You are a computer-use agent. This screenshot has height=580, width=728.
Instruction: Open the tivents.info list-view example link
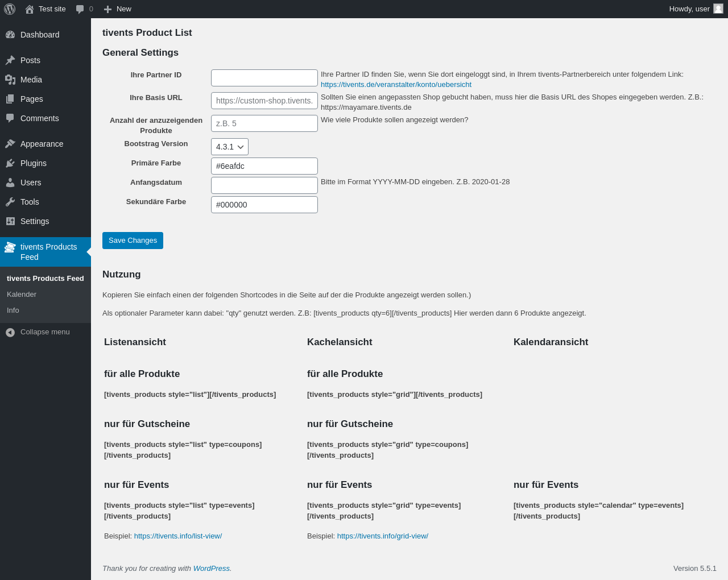click(178, 536)
